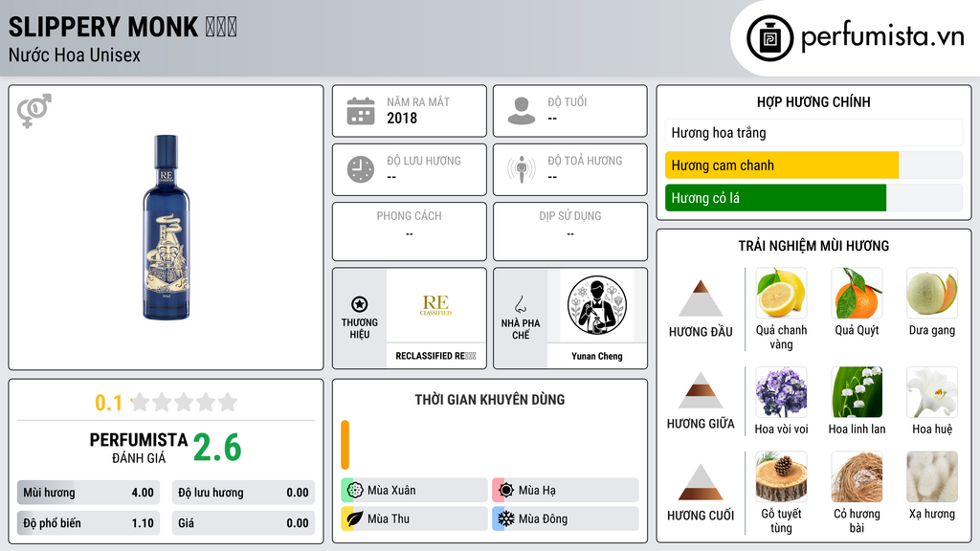Image resolution: width=980 pixels, height=551 pixels.
Task: Select the Mùa Xuân season option
Action: (x=414, y=491)
